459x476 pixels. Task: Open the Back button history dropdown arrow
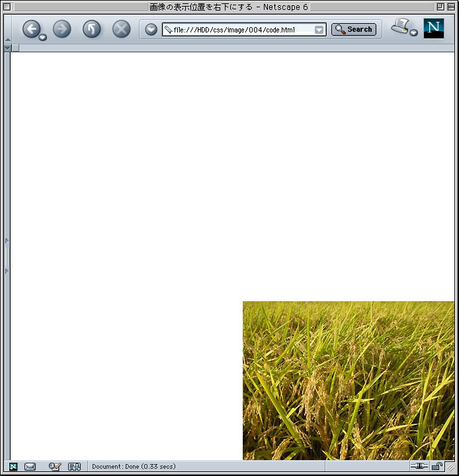click(x=43, y=37)
